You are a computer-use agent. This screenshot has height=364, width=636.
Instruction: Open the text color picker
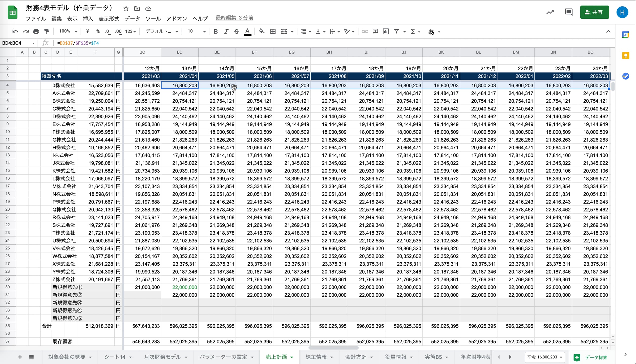247,31
